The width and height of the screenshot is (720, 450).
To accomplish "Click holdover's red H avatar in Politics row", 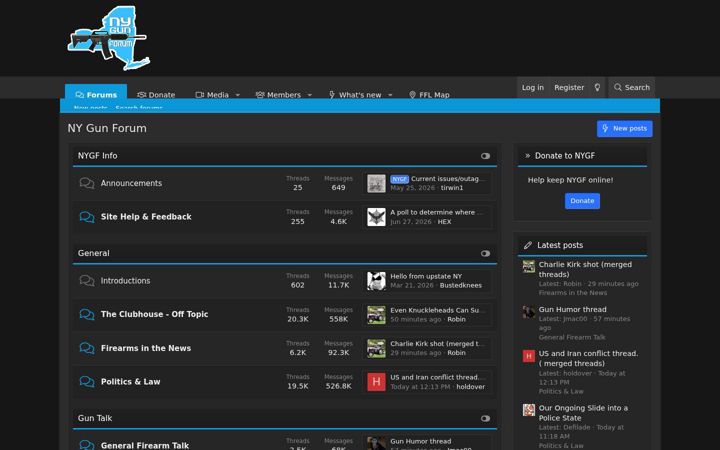I will (x=376, y=382).
